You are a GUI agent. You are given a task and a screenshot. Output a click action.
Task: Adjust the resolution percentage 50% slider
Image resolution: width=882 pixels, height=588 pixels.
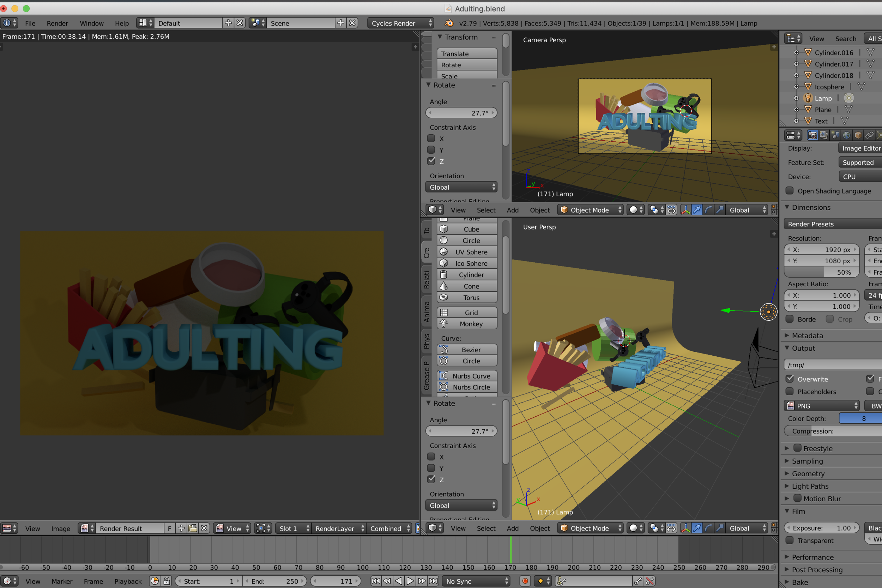tap(822, 272)
